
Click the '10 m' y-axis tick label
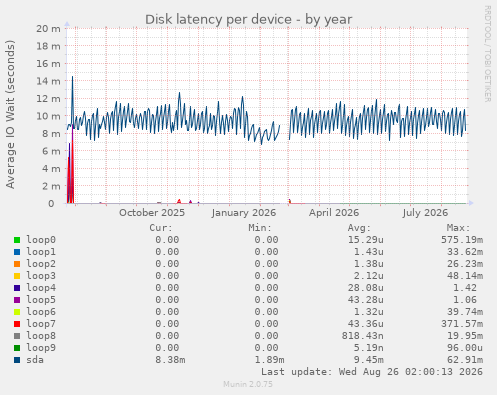(48, 116)
